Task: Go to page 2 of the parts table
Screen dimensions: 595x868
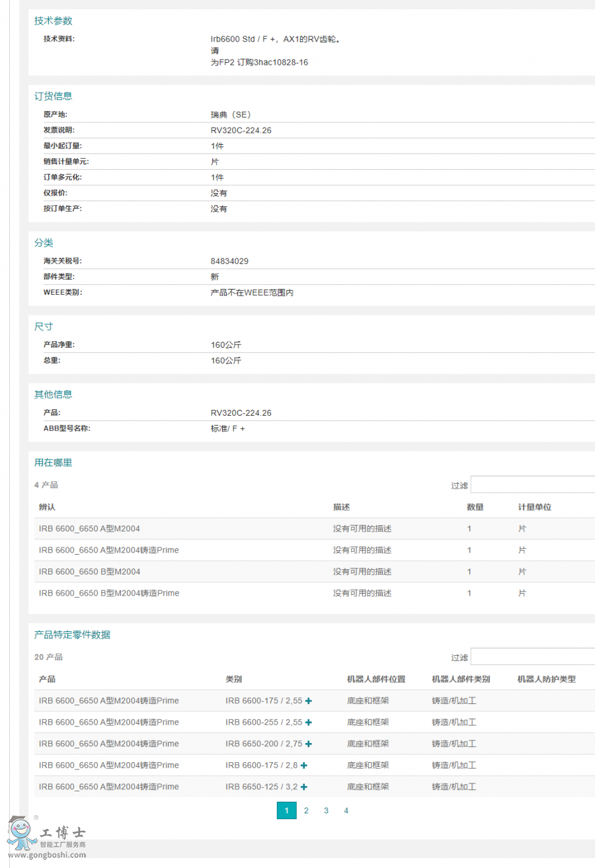Action: (x=306, y=810)
